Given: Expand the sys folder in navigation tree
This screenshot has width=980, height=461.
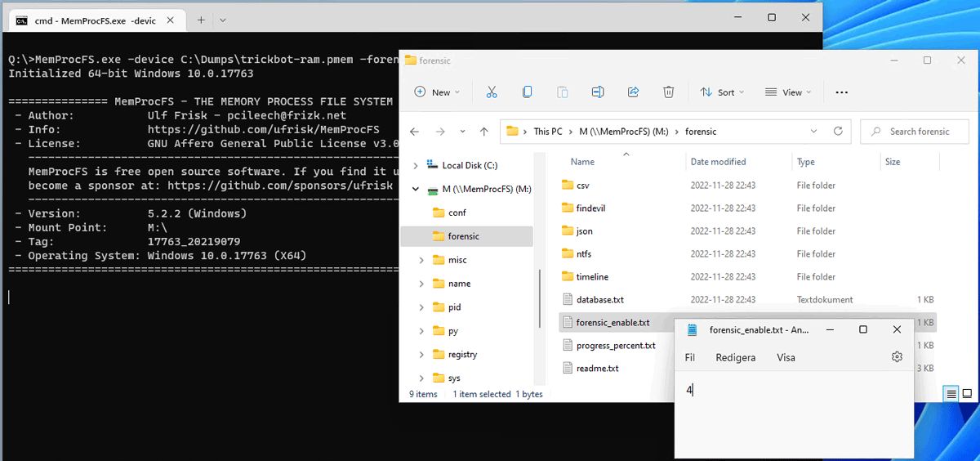Looking at the screenshot, I should click(x=421, y=378).
